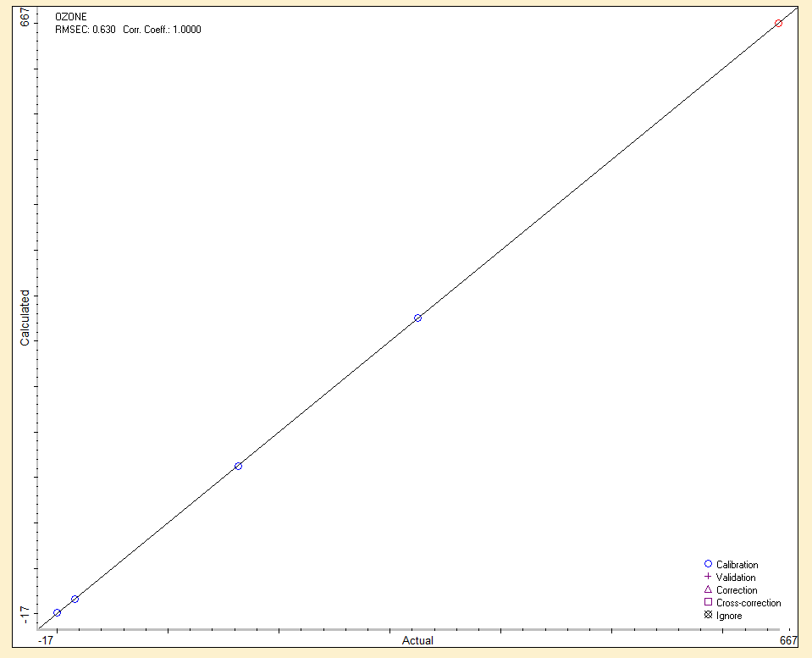Click the 667 maximum label on the Actual axis
This screenshot has height=658, width=812.
tap(788, 640)
